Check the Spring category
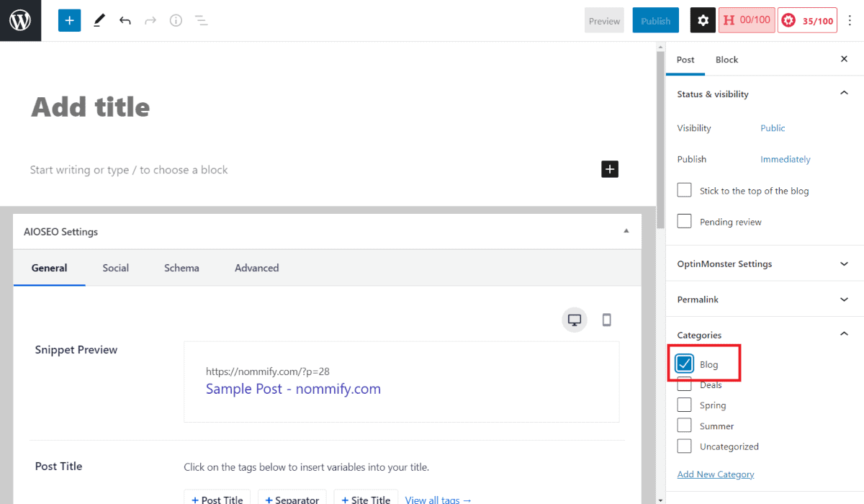Viewport: 864px width, 504px height. (685, 405)
